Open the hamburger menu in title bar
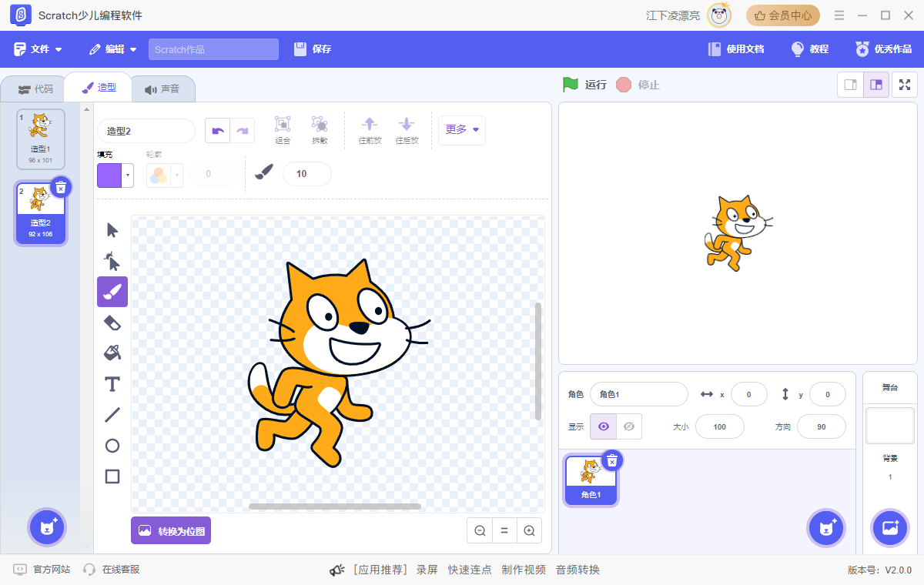Image resolution: width=924 pixels, height=585 pixels. [x=839, y=15]
